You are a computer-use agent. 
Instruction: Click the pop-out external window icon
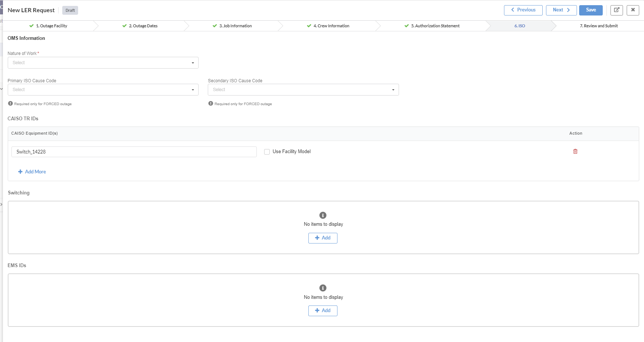(x=616, y=10)
